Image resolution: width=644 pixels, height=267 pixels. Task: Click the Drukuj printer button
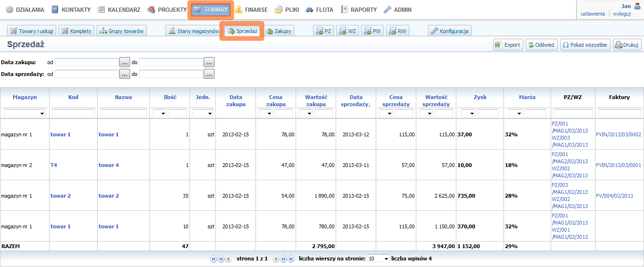click(x=627, y=45)
